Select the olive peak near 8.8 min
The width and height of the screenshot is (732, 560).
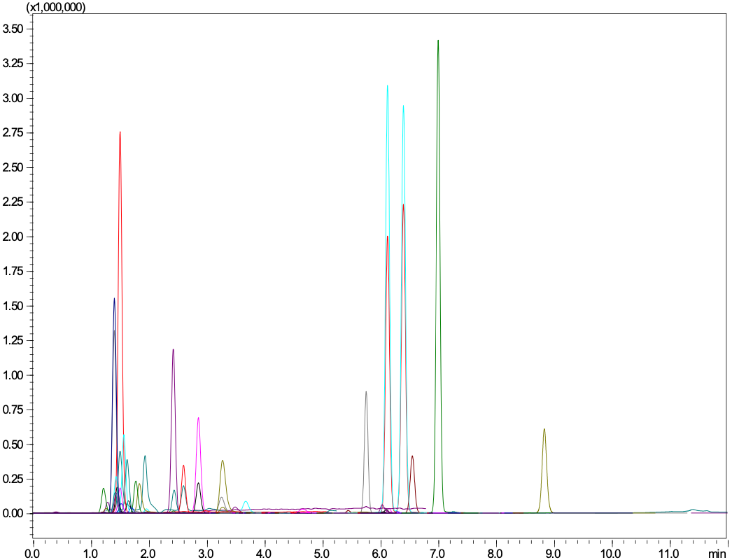[x=544, y=430]
